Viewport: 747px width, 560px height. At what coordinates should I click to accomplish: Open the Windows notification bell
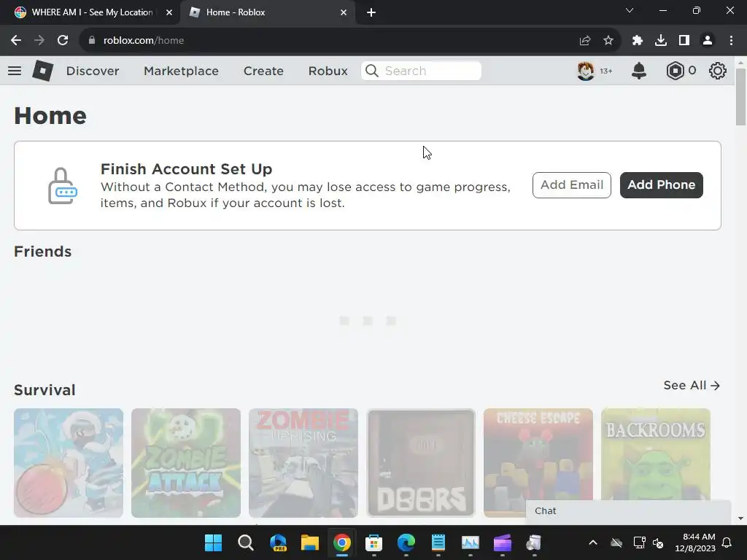pyautogui.click(x=727, y=542)
